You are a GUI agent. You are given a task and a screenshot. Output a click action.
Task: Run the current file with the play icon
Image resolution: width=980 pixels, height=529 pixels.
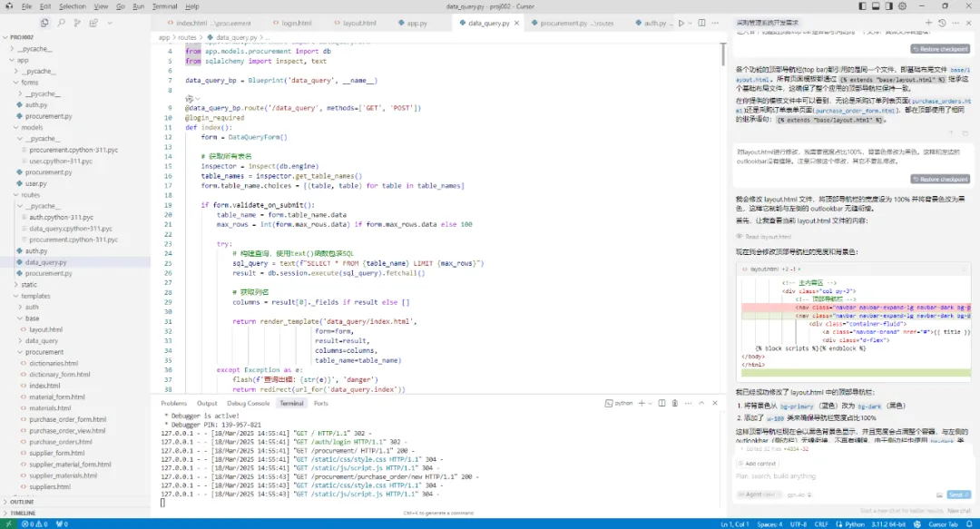coord(681,23)
